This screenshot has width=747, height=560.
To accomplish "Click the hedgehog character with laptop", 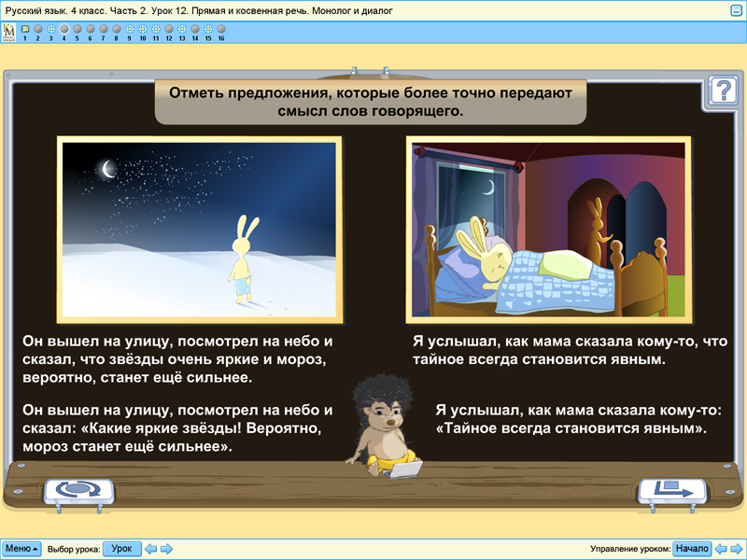I will [x=384, y=427].
